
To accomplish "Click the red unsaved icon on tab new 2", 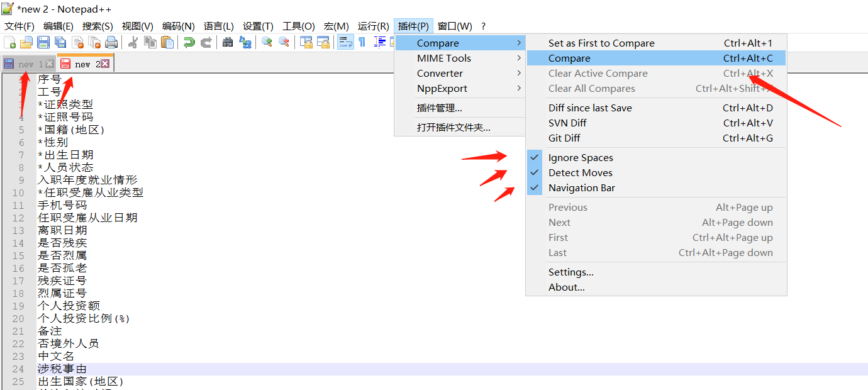I will coord(65,64).
